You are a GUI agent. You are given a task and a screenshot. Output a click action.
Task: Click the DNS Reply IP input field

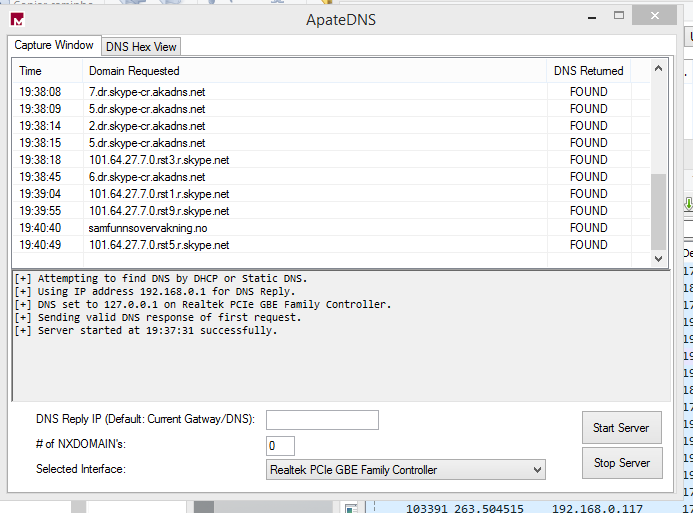coord(322,420)
